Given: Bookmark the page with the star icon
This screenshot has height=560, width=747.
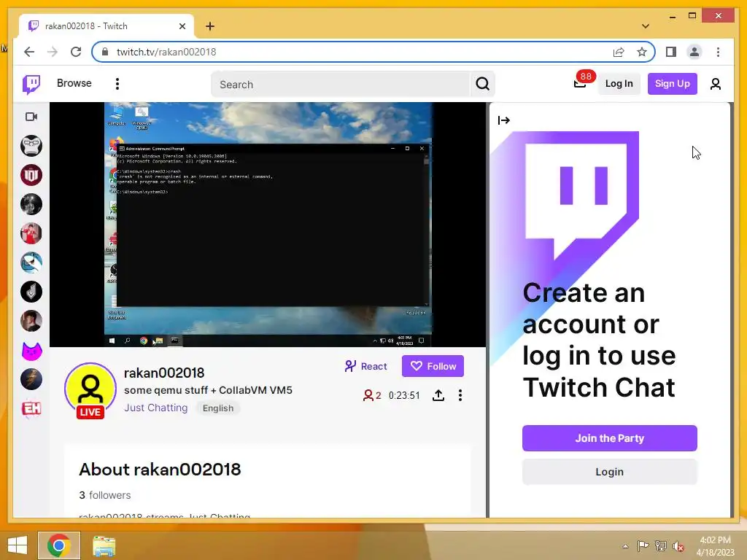Looking at the screenshot, I should coord(642,52).
